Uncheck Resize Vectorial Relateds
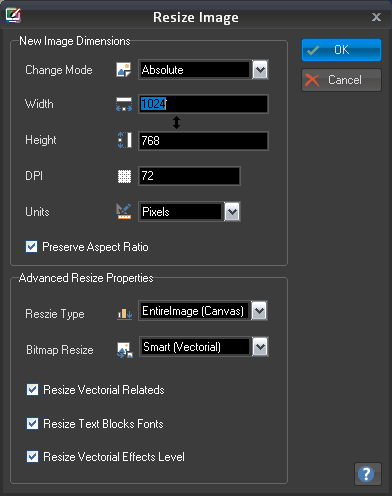The width and height of the screenshot is (392, 496). (x=32, y=390)
